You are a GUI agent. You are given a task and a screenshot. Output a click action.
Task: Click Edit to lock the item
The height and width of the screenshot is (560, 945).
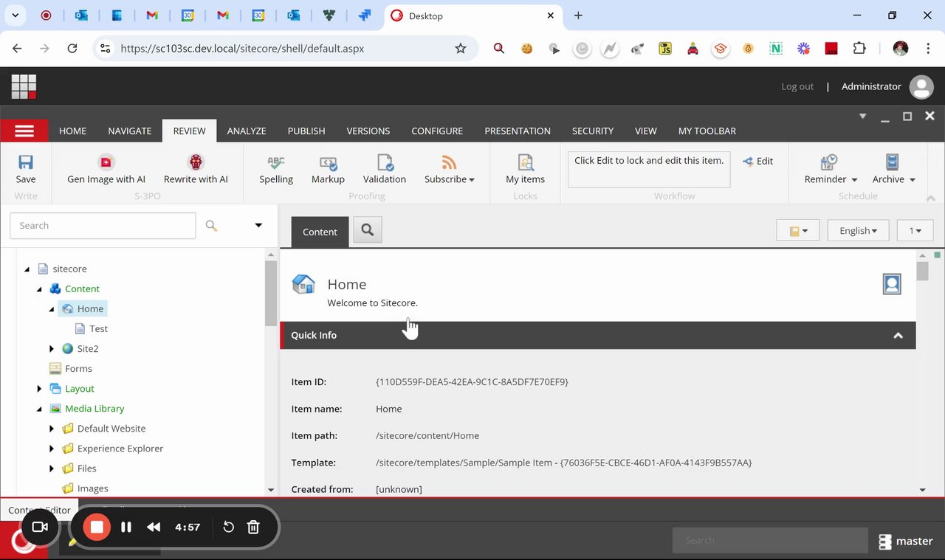pos(758,162)
